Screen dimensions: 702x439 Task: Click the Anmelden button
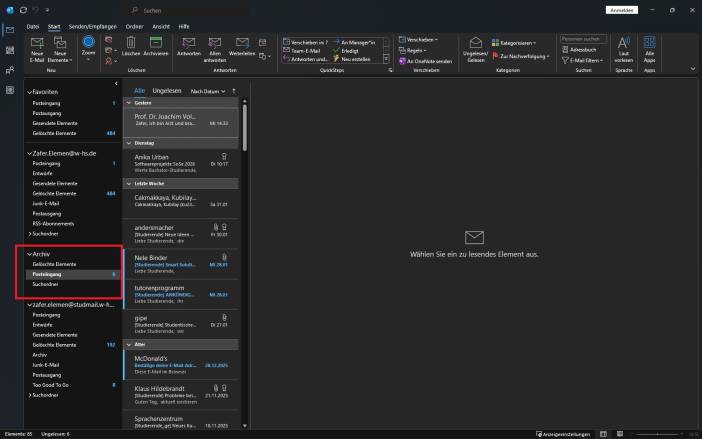coord(621,10)
